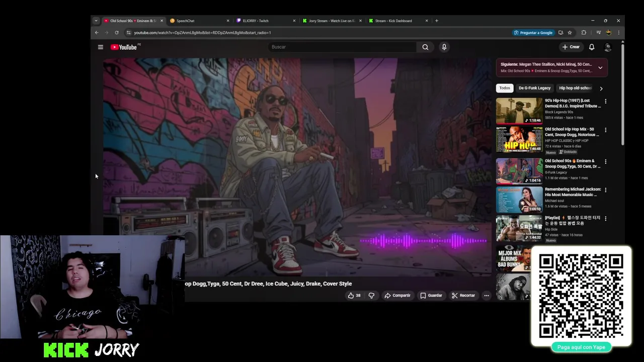644x362 pixels.
Task: Open the YouTube notifications bell
Action: click(592, 47)
